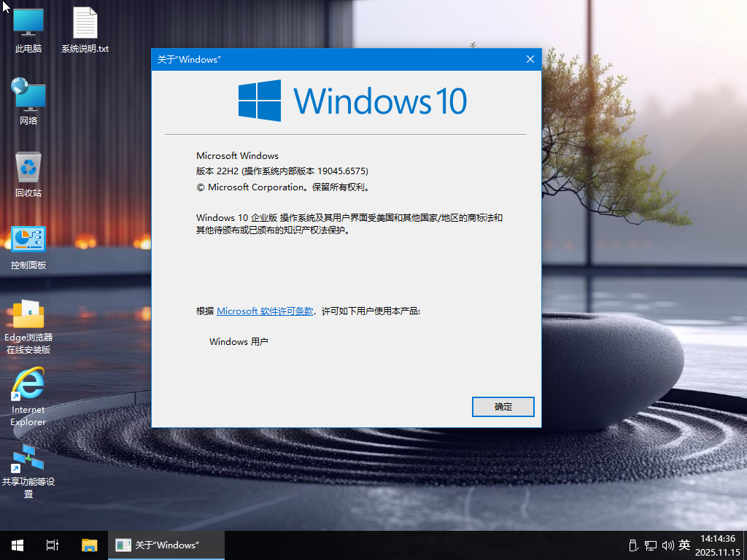Open the volume speaker tray icon

point(667,545)
